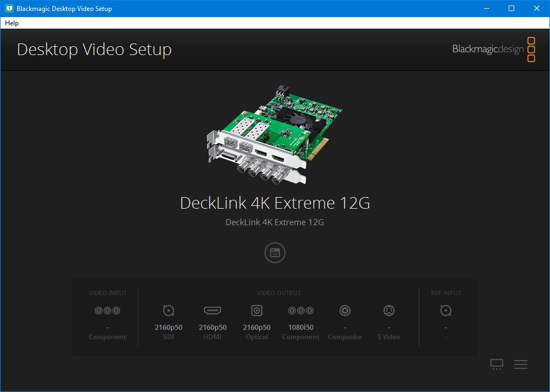Click the SDI video output icon
Screen dimensions: 550x392
click(x=169, y=311)
